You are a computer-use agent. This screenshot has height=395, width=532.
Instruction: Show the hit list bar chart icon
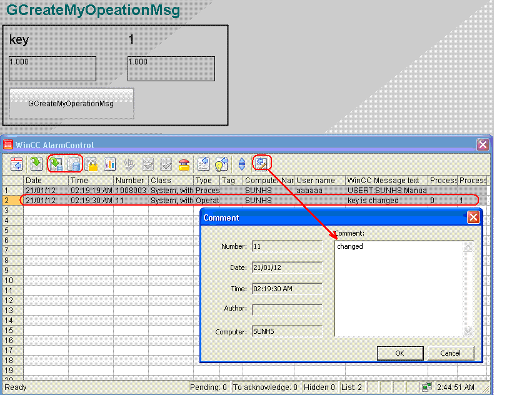click(x=109, y=164)
